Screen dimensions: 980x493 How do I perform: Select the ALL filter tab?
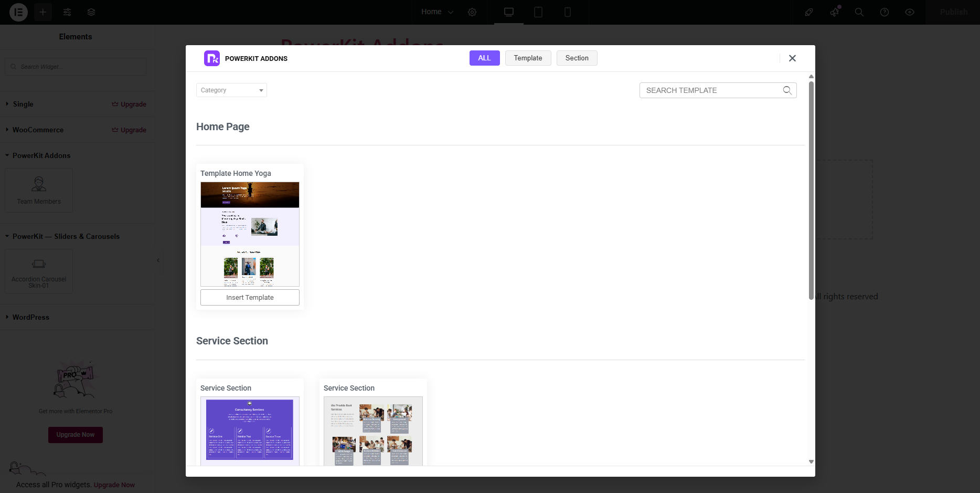coord(484,58)
